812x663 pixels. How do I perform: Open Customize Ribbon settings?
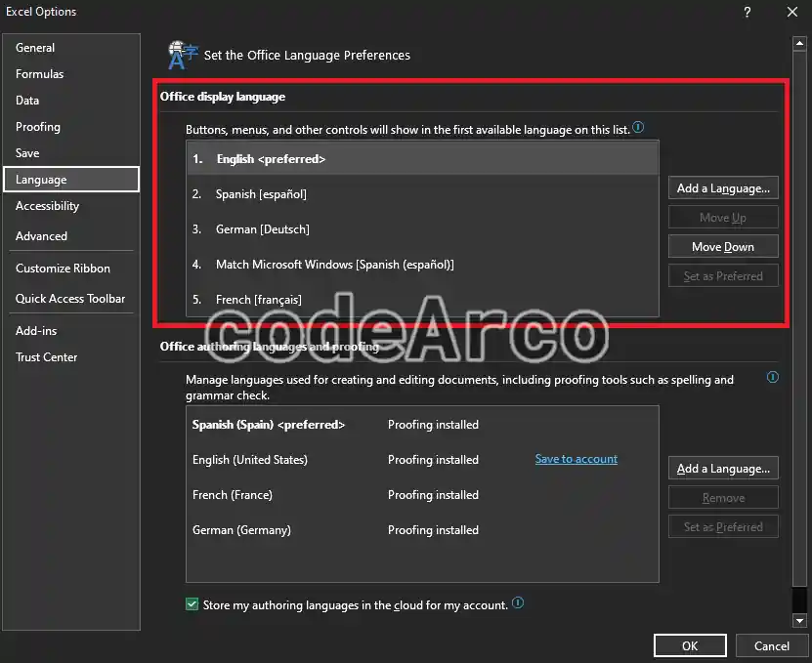coord(71,269)
